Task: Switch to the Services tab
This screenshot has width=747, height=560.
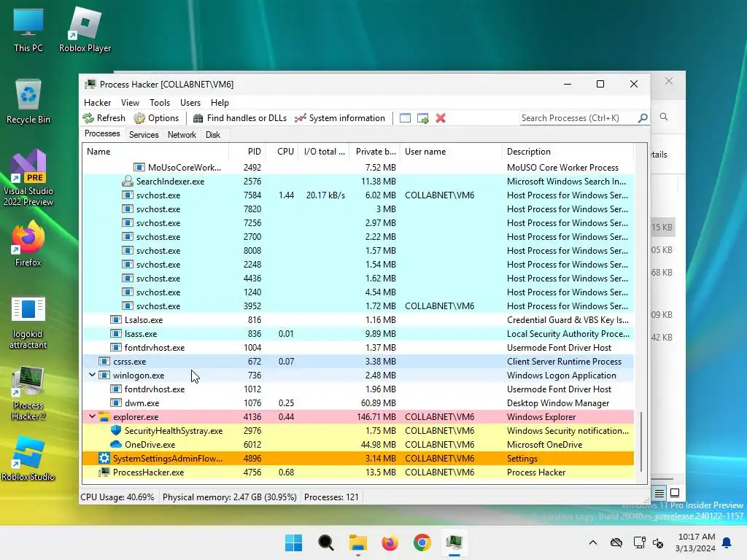Action: (144, 135)
